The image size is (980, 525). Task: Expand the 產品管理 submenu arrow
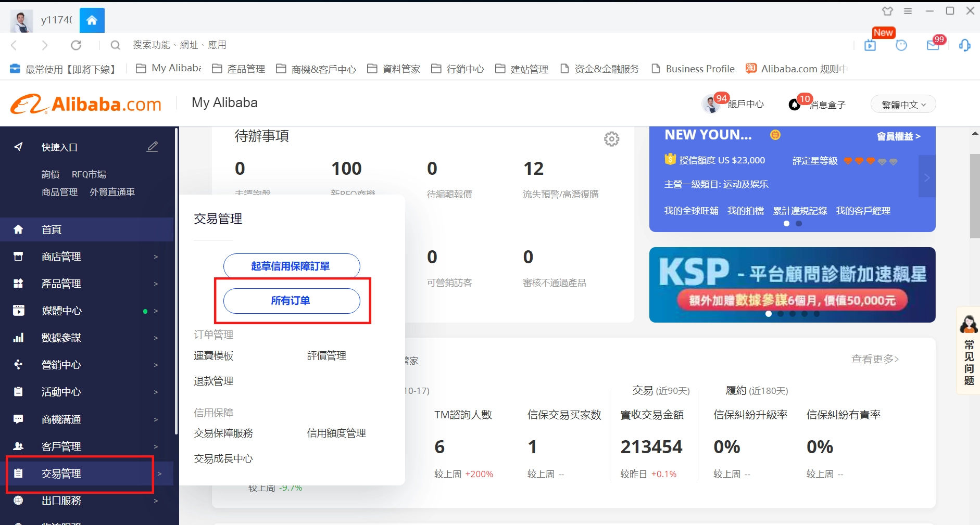[x=156, y=284]
